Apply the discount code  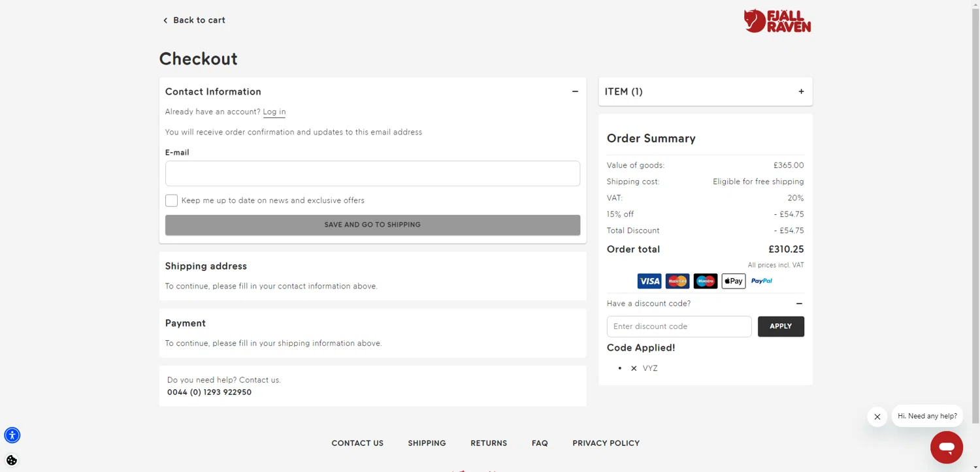pyautogui.click(x=781, y=326)
